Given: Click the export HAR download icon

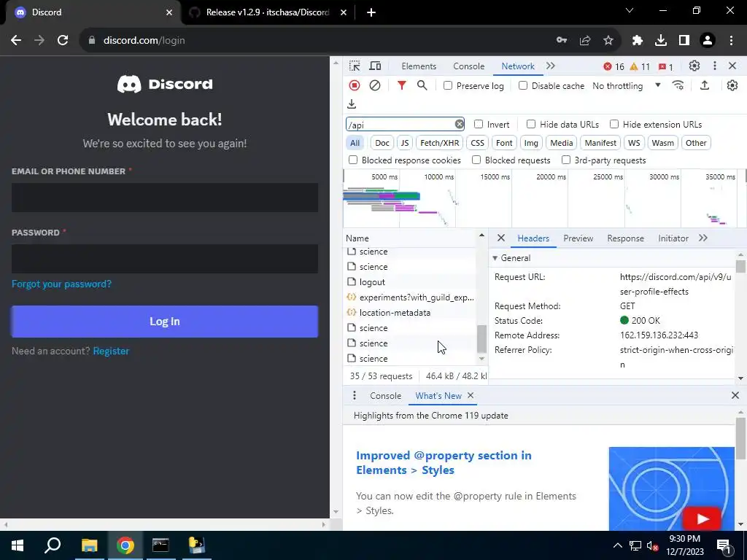Looking at the screenshot, I should click(x=352, y=104).
